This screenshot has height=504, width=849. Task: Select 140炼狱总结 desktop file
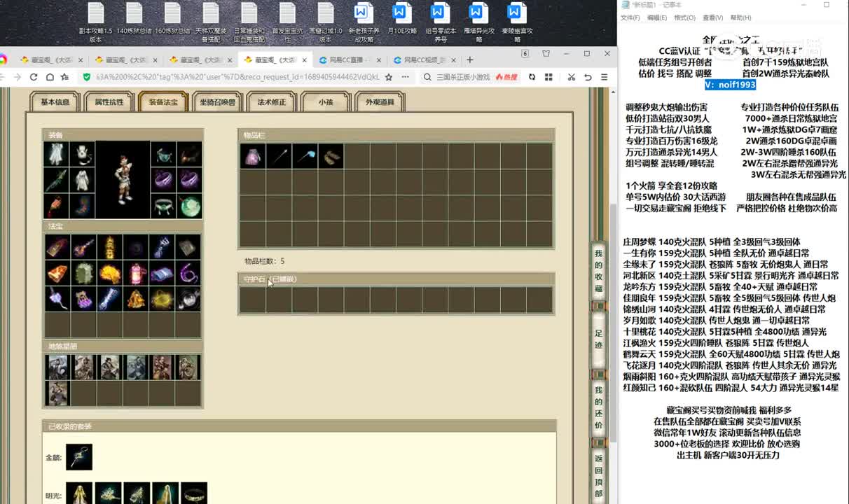[x=134, y=19]
